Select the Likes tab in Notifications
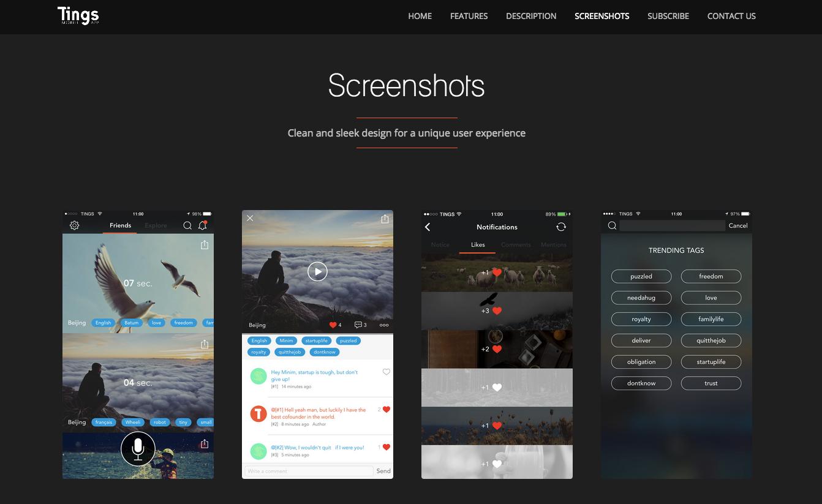Image resolution: width=822 pixels, height=504 pixels. click(478, 245)
